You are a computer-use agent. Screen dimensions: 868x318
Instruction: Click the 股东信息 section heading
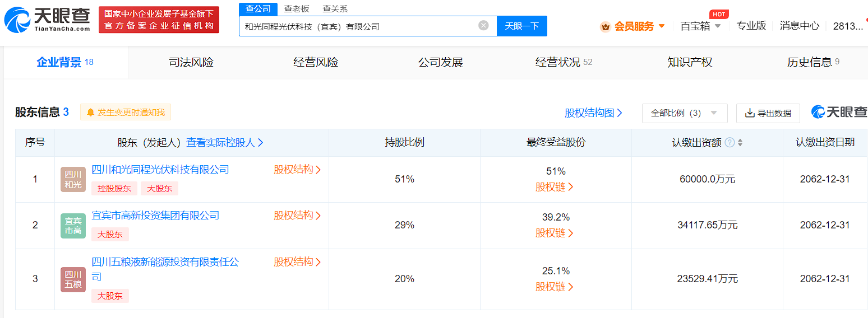coord(37,113)
